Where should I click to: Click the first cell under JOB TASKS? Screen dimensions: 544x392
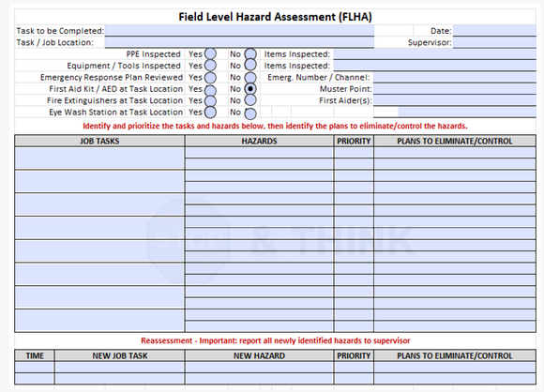pos(99,158)
